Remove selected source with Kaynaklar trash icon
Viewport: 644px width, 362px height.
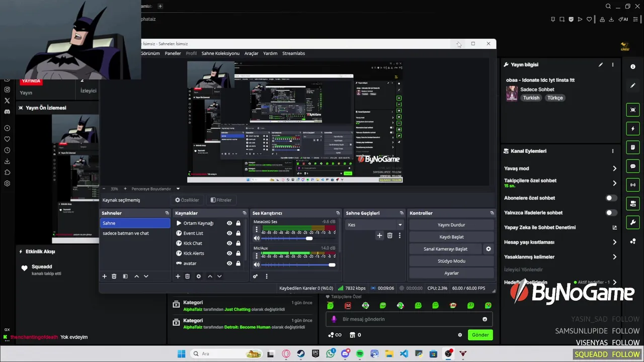[188, 276]
